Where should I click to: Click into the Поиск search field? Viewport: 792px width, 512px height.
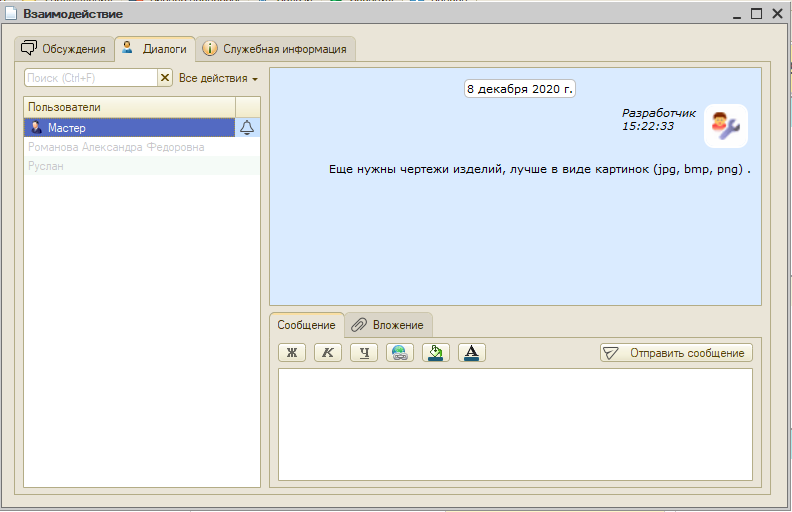[x=90, y=78]
